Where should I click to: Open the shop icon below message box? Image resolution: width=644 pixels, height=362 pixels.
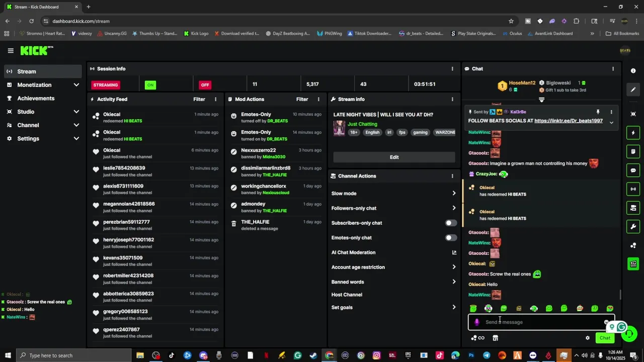[x=495, y=338]
